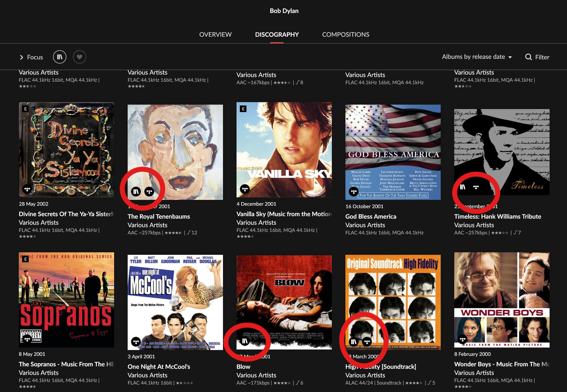Open Timeless: Hank Williams Tribute title
This screenshot has width=567, height=392.
click(x=497, y=216)
